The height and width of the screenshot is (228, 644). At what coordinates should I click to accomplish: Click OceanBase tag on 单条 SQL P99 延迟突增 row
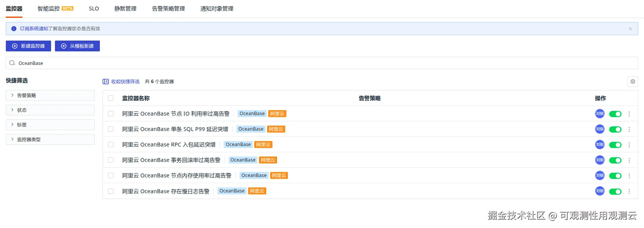pyautogui.click(x=251, y=129)
